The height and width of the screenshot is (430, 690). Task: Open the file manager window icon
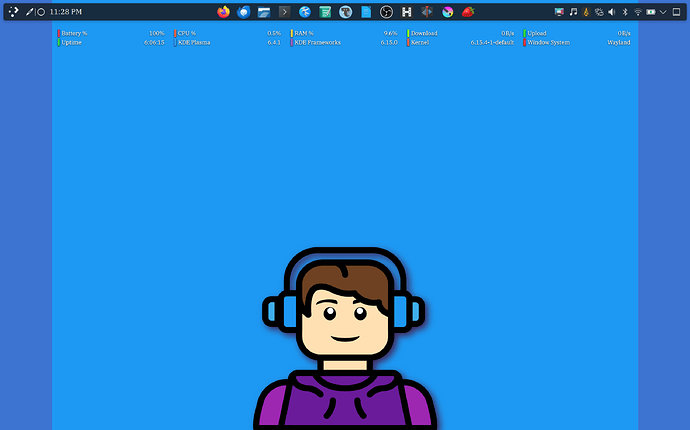tap(264, 12)
